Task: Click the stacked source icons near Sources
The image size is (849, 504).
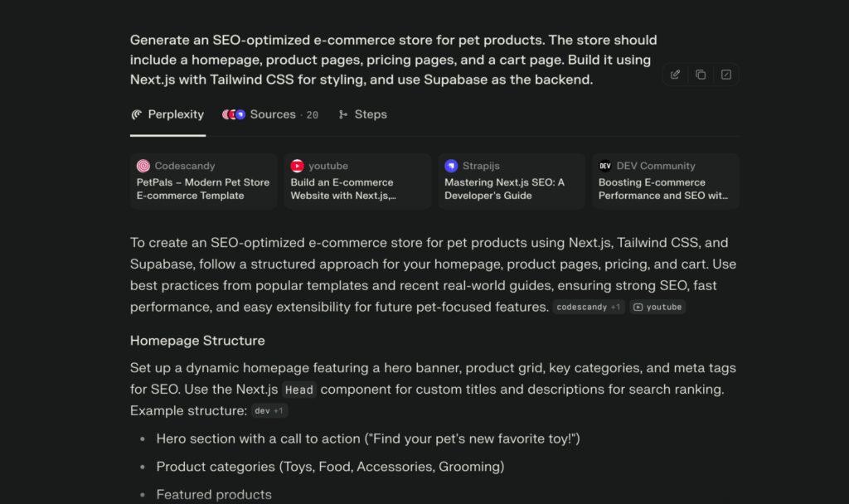Action: click(234, 114)
